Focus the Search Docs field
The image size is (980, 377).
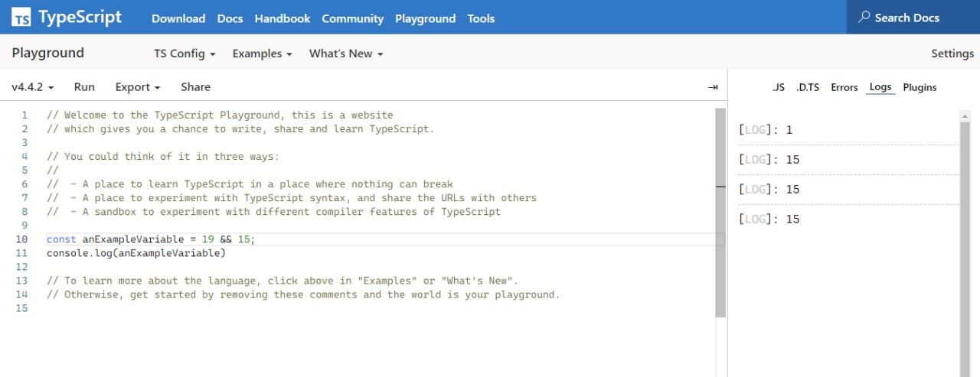click(913, 17)
